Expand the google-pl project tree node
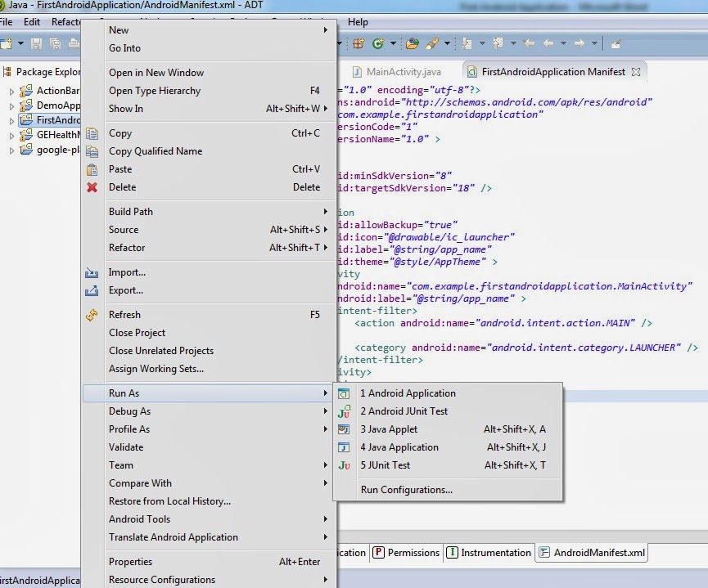708x588 pixels. 12,150
